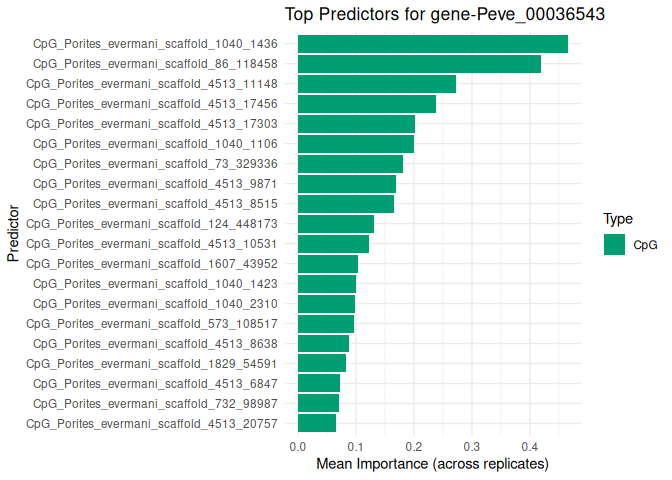
Task: Click the Type legend heading
Action: [618, 219]
